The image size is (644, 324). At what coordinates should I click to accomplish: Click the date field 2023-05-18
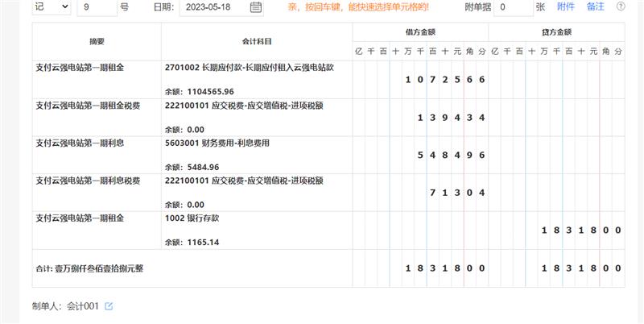click(x=213, y=8)
